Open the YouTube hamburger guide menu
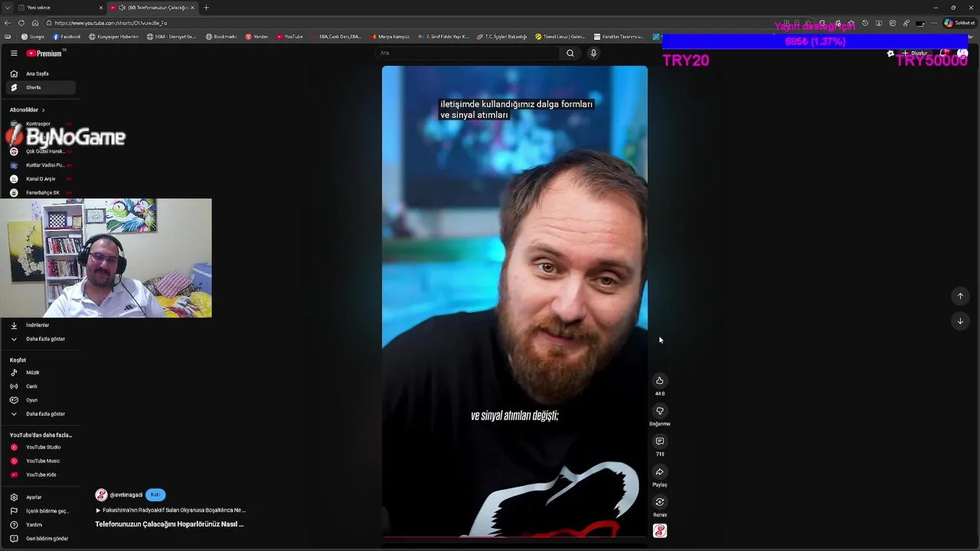The height and width of the screenshot is (551, 980). click(x=14, y=54)
